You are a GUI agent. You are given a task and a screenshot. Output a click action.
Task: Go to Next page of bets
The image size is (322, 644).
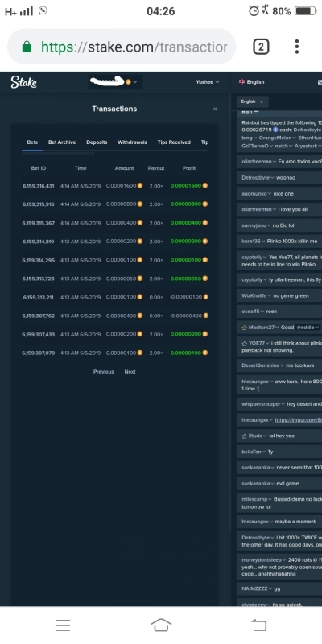point(130,371)
